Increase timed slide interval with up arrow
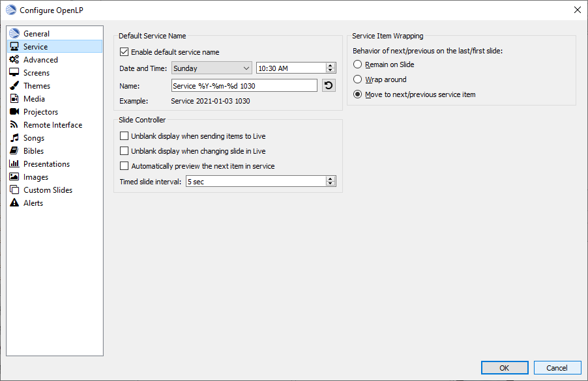 331,179
